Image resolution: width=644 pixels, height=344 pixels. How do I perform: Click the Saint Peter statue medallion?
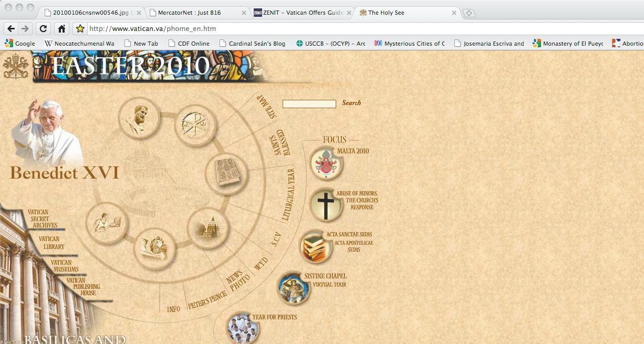click(x=139, y=119)
